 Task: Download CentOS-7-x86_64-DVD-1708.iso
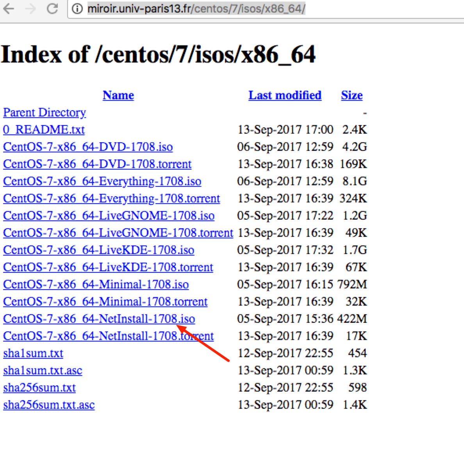(x=88, y=147)
